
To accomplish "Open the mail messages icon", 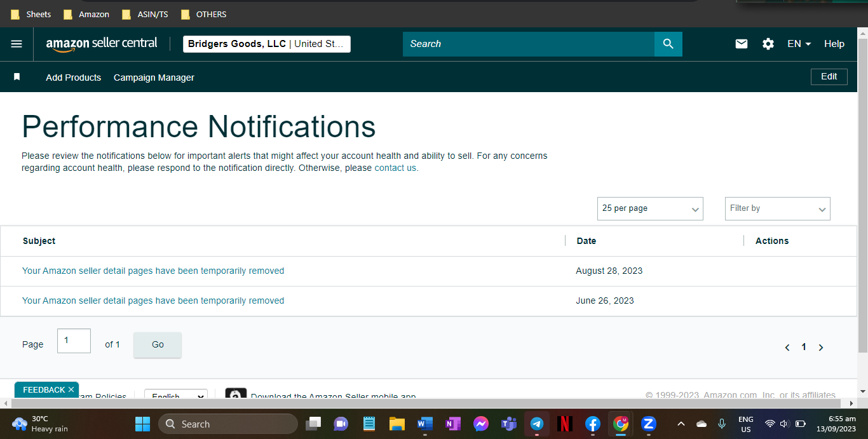I will tap(742, 44).
